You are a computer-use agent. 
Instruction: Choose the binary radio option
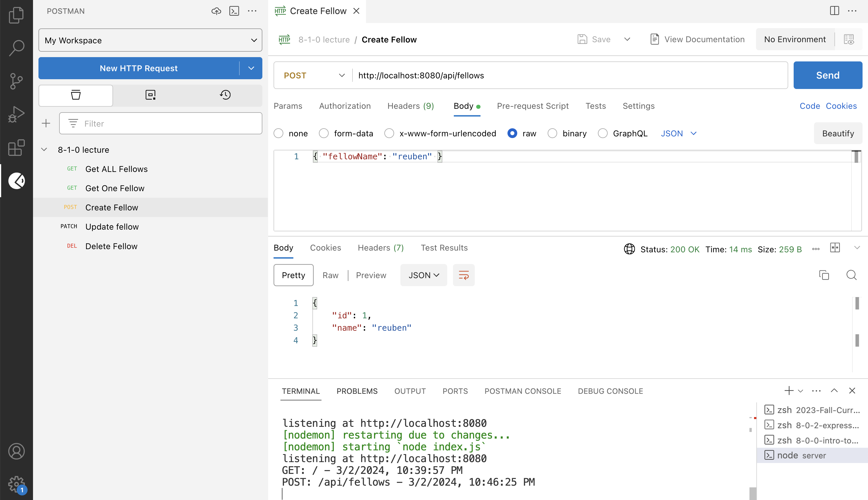click(552, 133)
